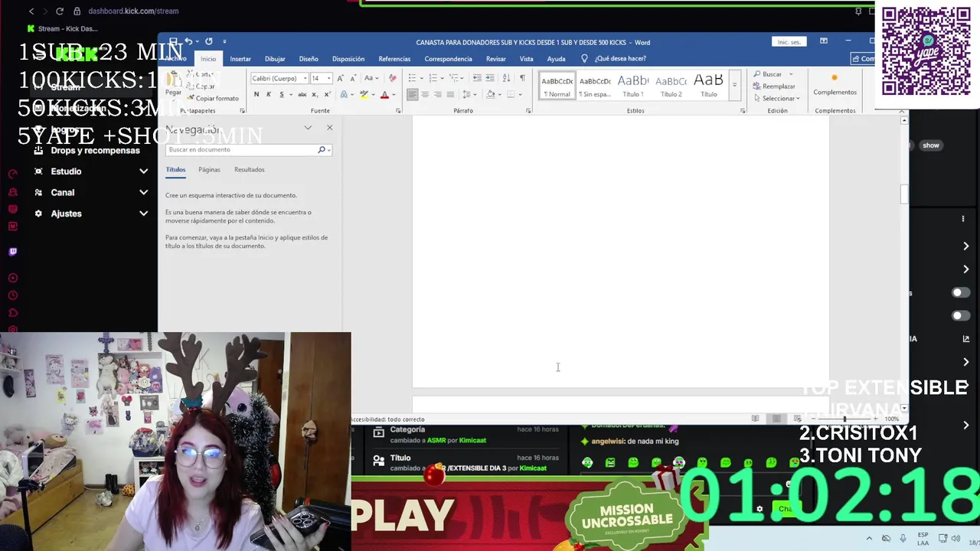Apply the Título 2 style

tap(671, 85)
